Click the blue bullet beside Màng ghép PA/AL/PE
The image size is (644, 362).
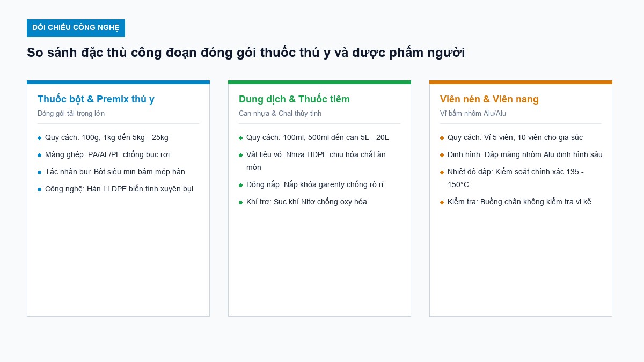click(39, 155)
